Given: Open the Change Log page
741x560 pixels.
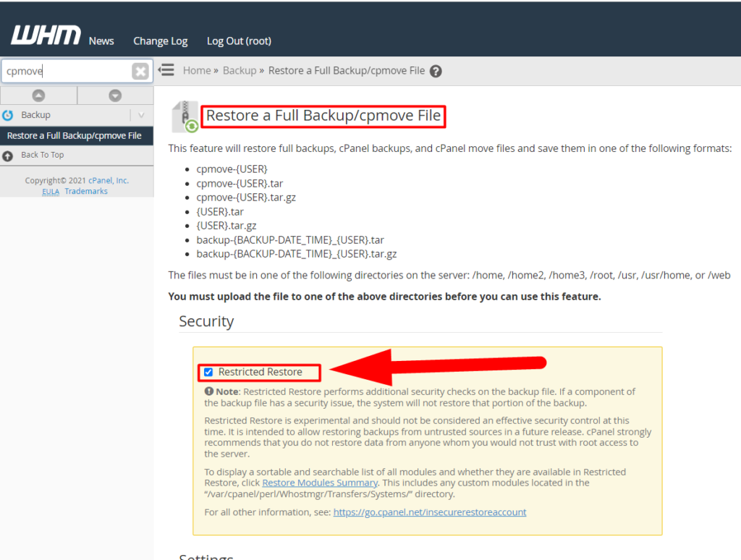Looking at the screenshot, I should (160, 41).
